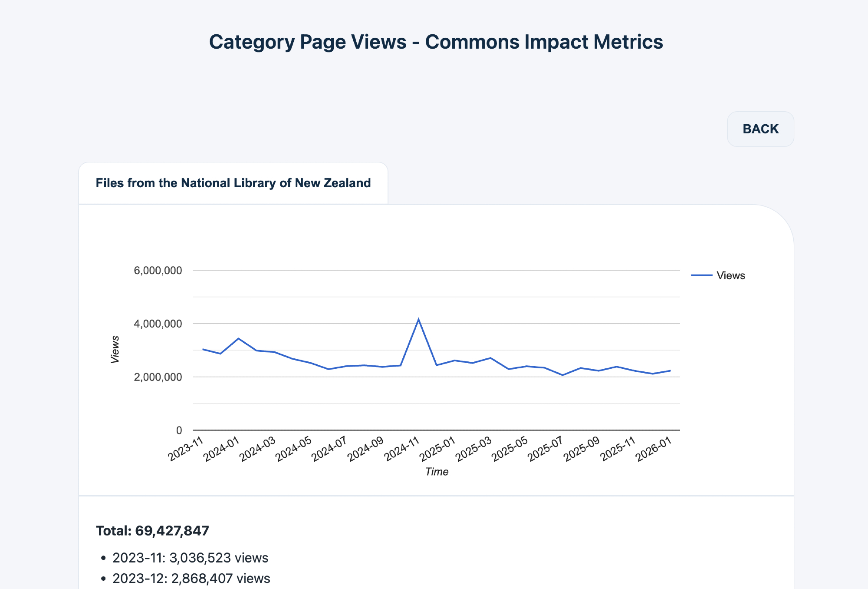Click the Category Page Views page heading
Screen dimensions: 868x589
tap(436, 42)
